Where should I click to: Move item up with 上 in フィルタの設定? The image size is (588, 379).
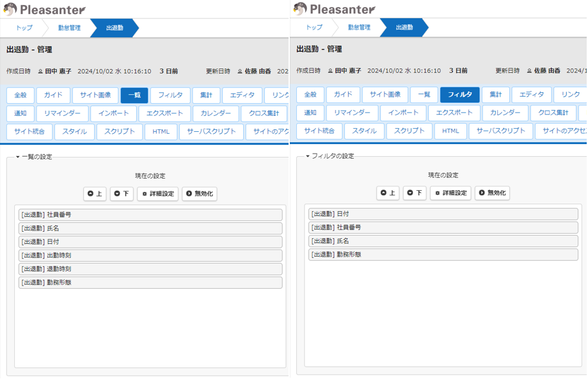pos(388,193)
